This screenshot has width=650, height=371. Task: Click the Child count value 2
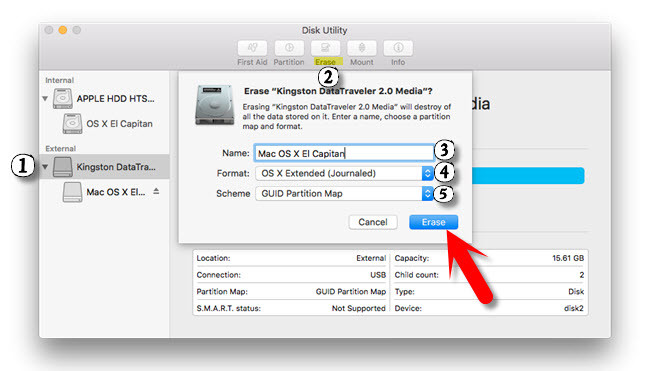[x=582, y=275]
